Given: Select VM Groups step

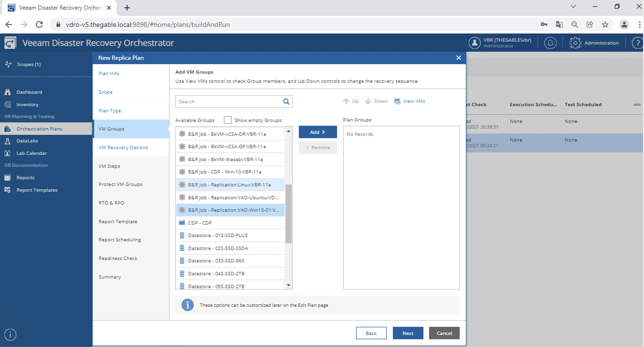Looking at the screenshot, I should click(x=131, y=129).
